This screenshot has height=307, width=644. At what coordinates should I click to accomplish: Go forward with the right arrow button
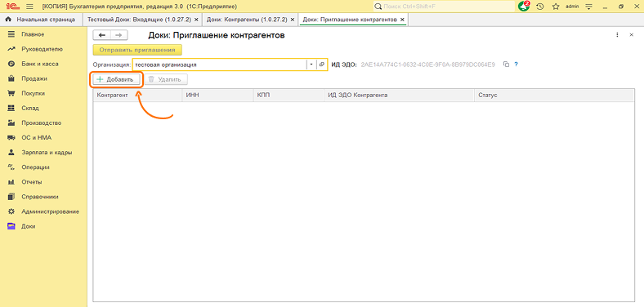click(x=119, y=35)
